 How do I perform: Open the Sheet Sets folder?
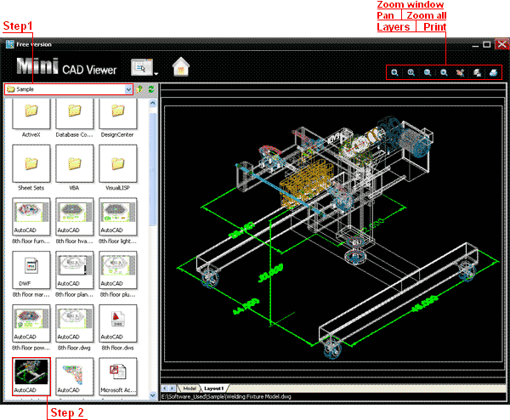(31, 167)
